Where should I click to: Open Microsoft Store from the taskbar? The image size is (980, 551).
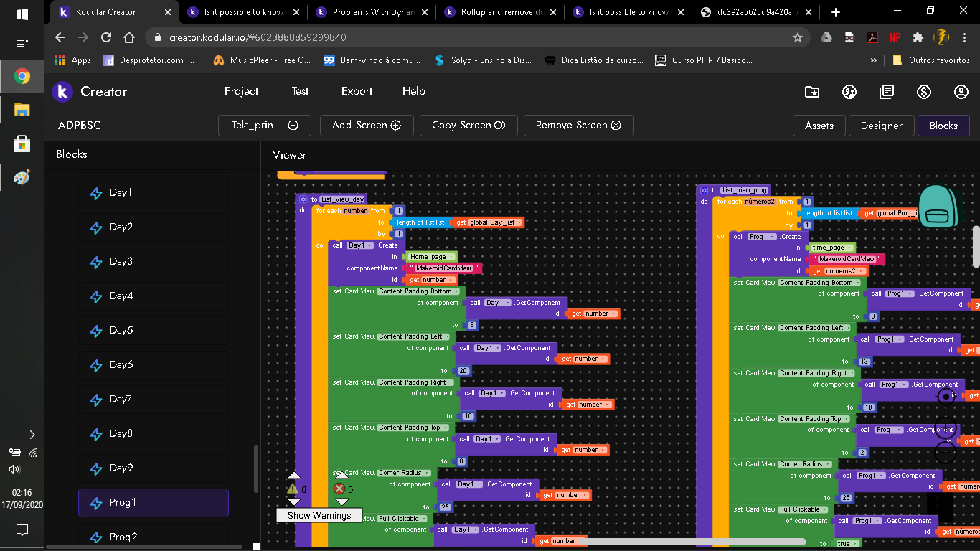22,143
